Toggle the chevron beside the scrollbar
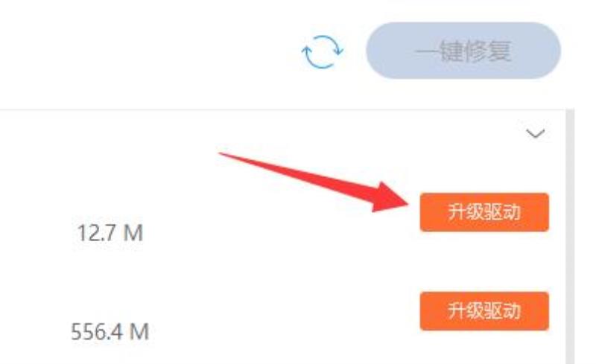 536,134
